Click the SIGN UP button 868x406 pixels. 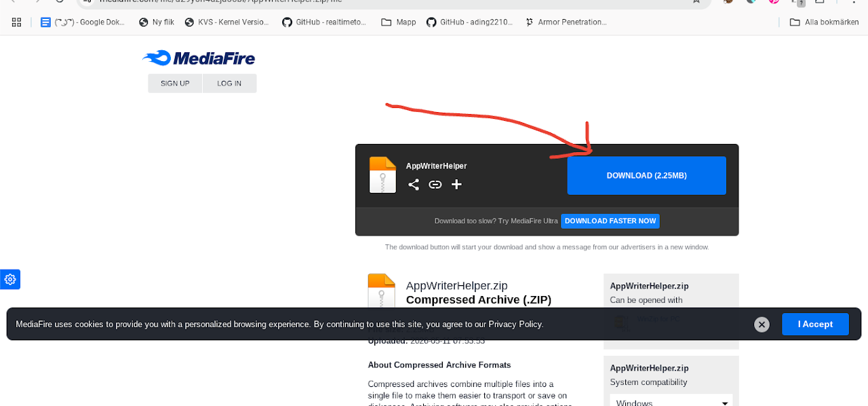pyautogui.click(x=175, y=84)
